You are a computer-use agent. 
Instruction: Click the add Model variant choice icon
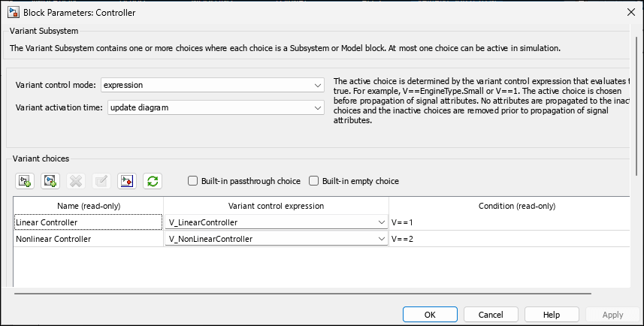[50, 181]
